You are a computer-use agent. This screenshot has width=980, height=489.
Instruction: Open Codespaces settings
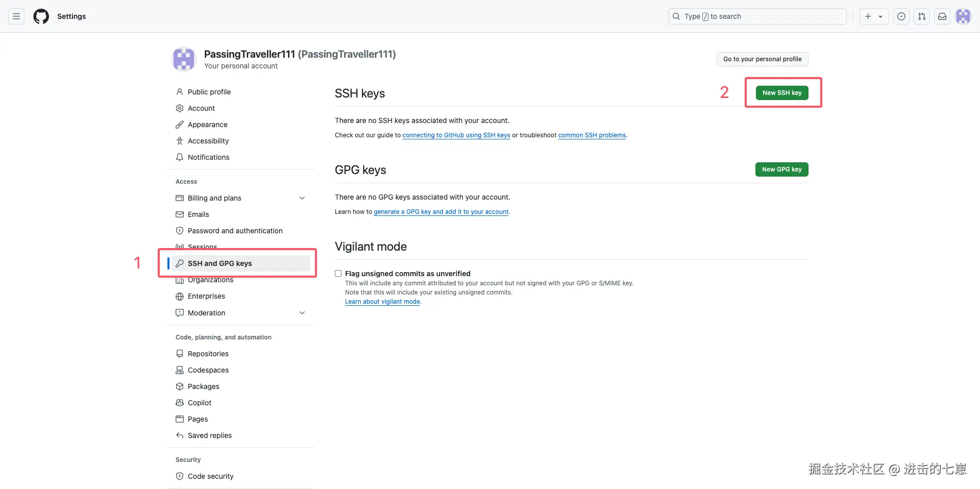[208, 370]
